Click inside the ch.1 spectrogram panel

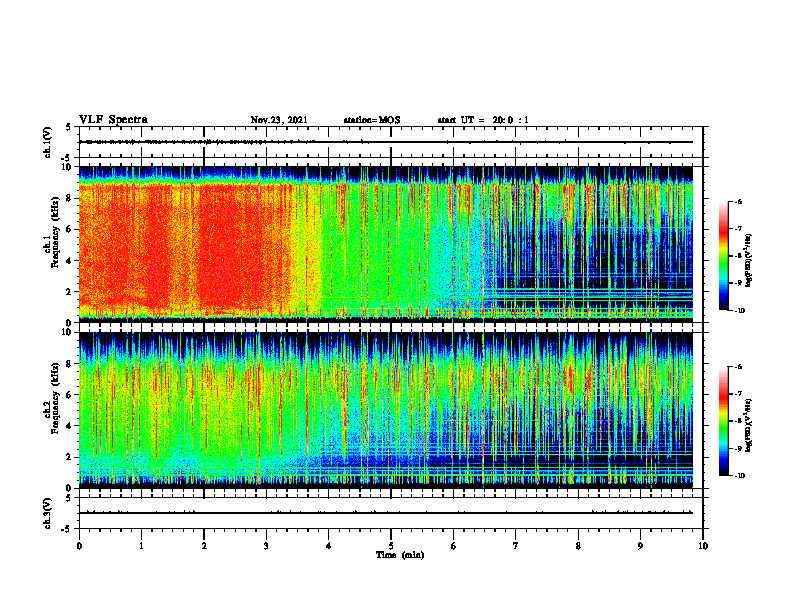(x=386, y=244)
